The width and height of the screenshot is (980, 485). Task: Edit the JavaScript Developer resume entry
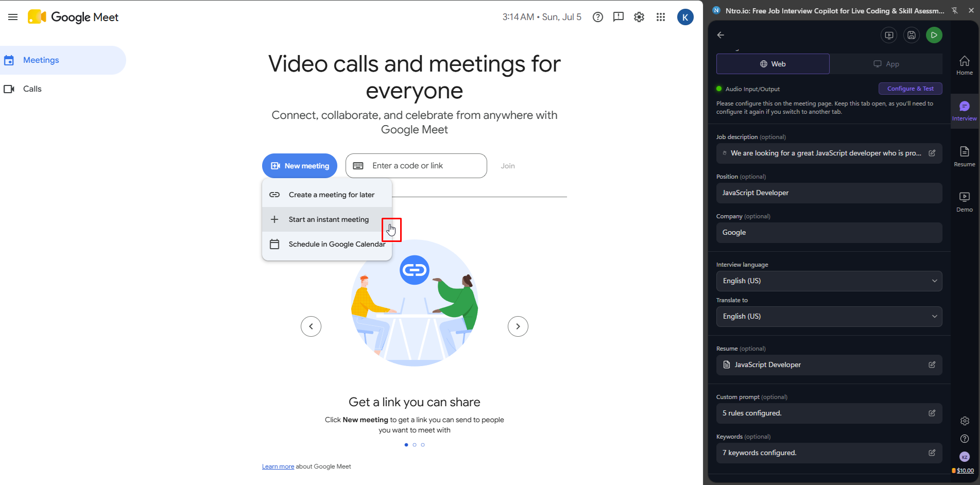(x=932, y=365)
